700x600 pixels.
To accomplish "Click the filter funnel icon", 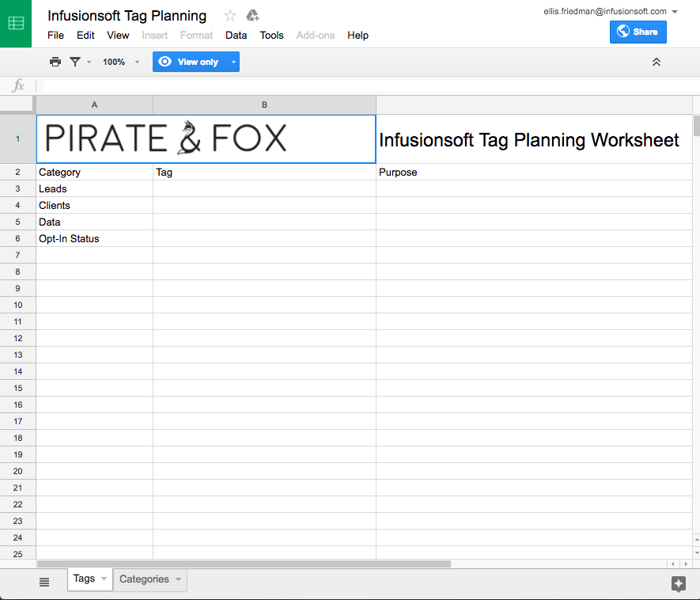I will click(x=75, y=62).
